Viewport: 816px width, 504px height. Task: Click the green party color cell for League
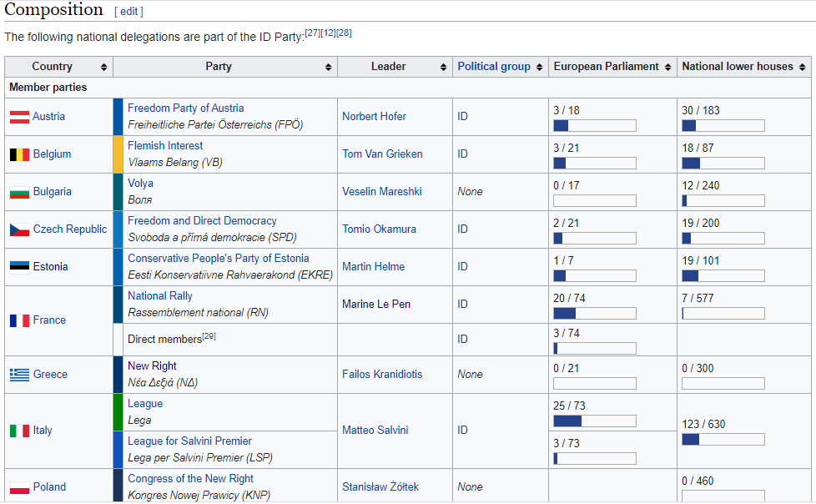pyautogui.click(x=118, y=412)
